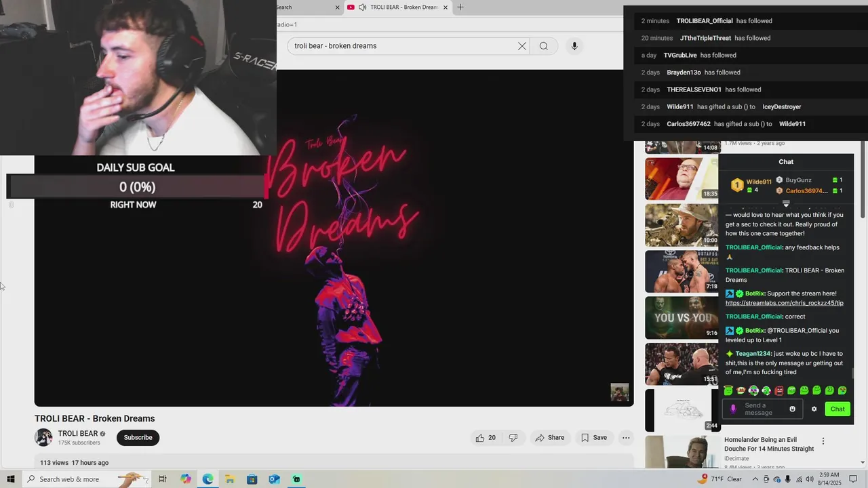Open Task View from the taskbar

[x=163, y=479]
